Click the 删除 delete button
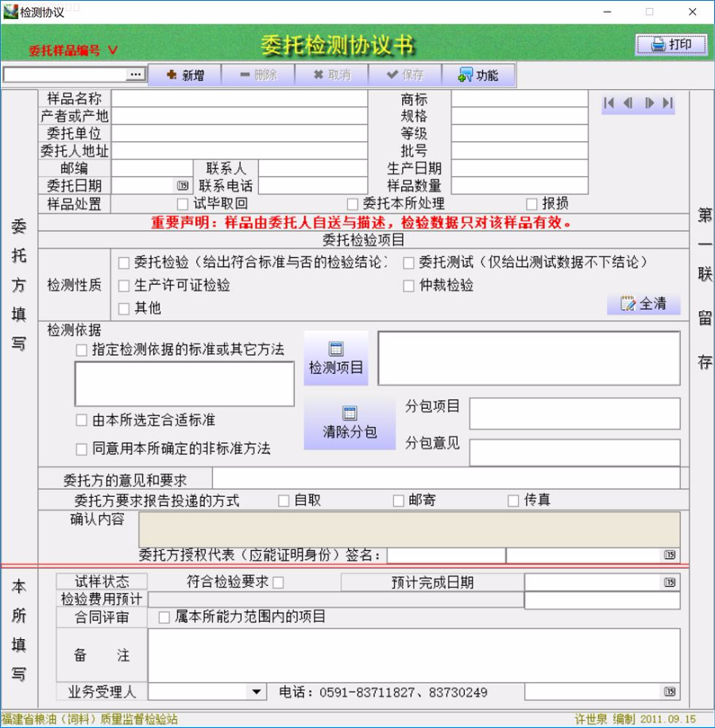Screen dimensions: 715x728 pyautogui.click(x=258, y=75)
